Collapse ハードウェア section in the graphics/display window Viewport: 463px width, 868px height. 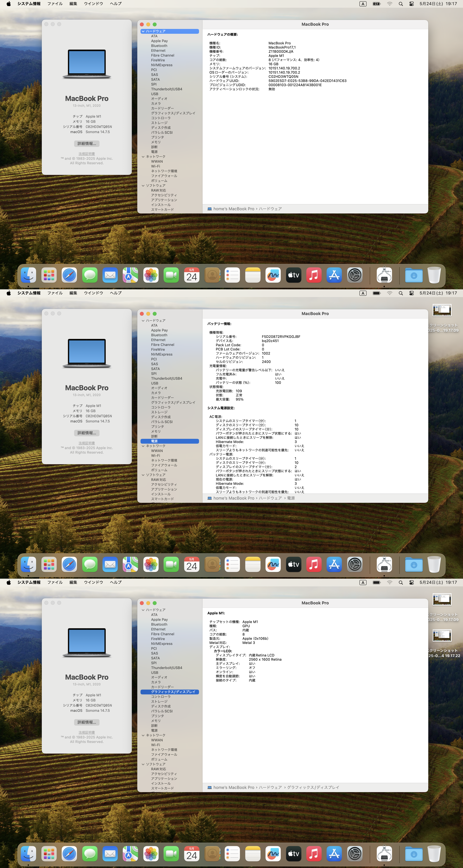click(143, 610)
